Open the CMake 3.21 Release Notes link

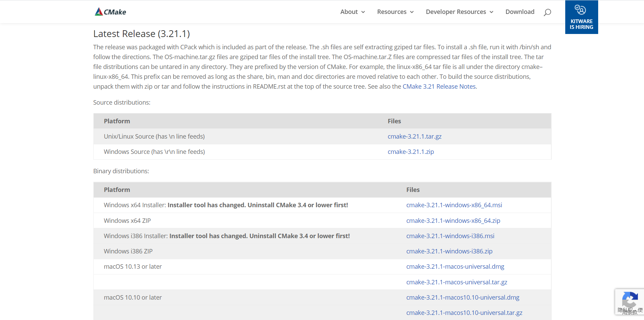(x=439, y=87)
